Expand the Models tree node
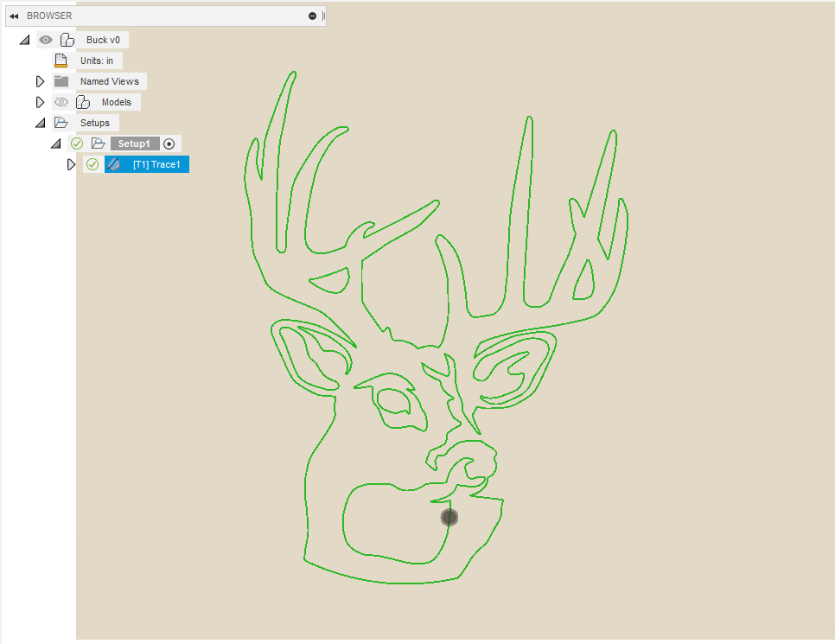This screenshot has height=644, width=835. coord(40,101)
